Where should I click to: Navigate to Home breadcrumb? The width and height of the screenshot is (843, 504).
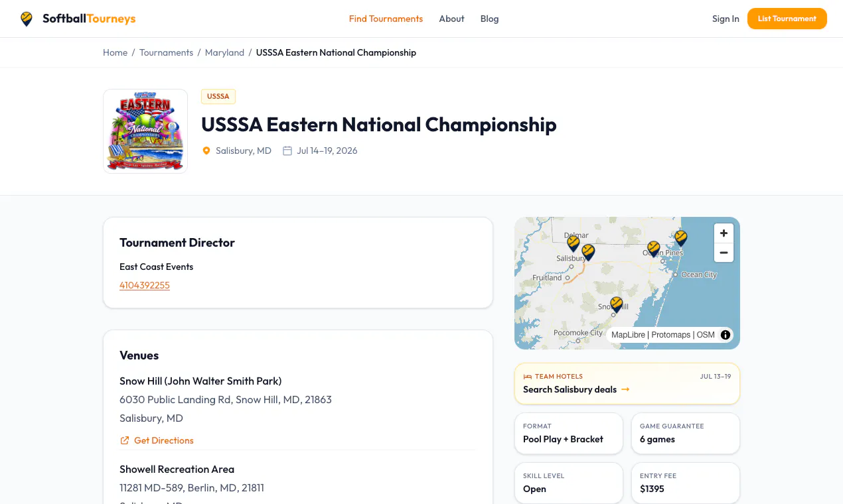pos(115,52)
